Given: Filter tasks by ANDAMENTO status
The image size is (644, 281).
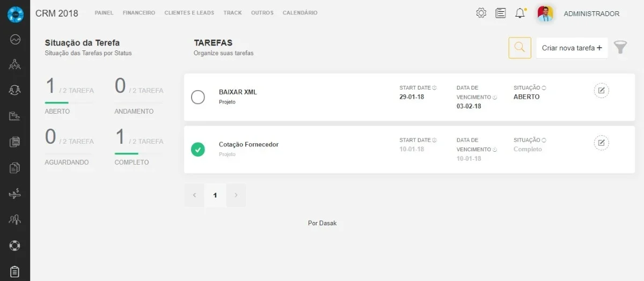Looking at the screenshot, I should coord(134,112).
